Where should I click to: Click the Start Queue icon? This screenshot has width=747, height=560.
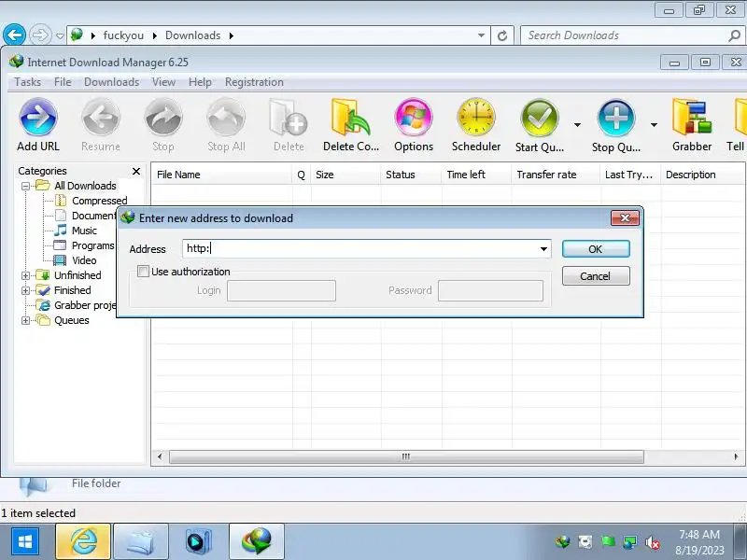pyautogui.click(x=540, y=118)
